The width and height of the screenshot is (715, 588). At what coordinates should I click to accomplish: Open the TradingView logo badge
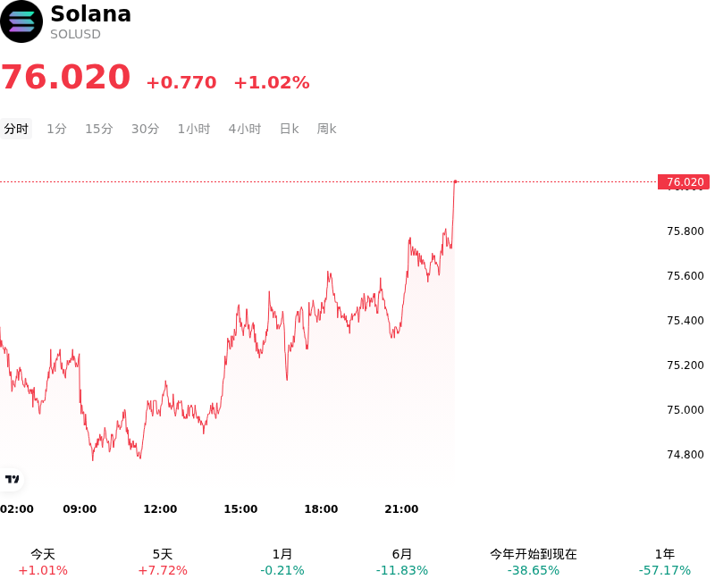(x=12, y=479)
